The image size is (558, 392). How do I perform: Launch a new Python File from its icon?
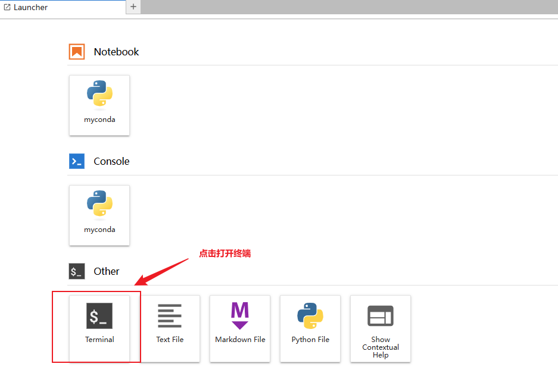(x=310, y=316)
